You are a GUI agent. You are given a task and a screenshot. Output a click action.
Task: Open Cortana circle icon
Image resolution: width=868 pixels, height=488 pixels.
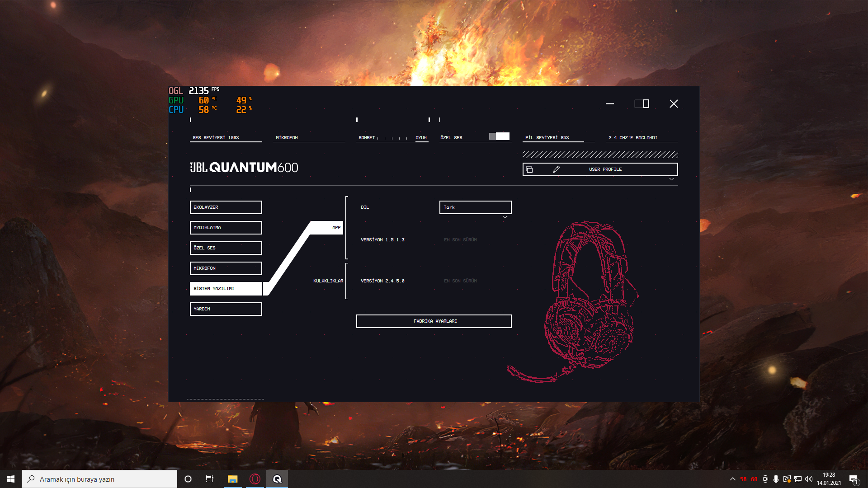click(188, 479)
